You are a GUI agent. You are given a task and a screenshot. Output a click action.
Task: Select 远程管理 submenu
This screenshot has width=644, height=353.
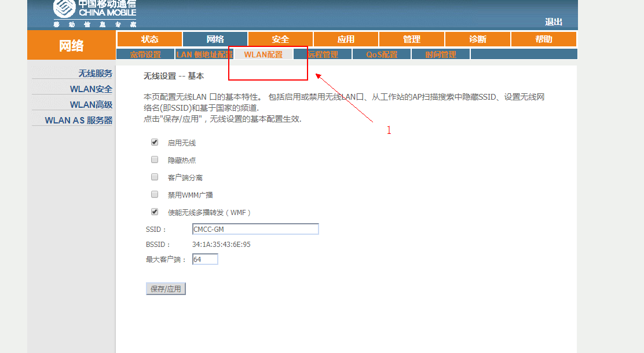tap(323, 54)
